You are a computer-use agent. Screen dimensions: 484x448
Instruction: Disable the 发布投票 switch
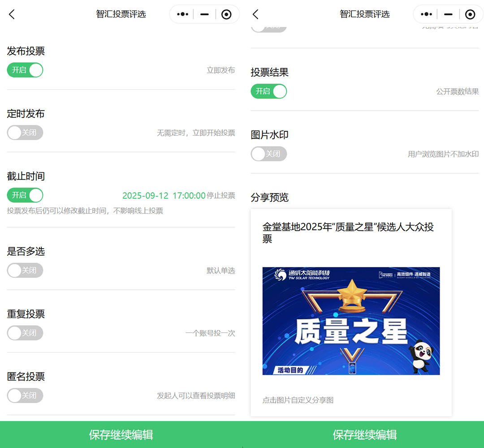tap(25, 70)
